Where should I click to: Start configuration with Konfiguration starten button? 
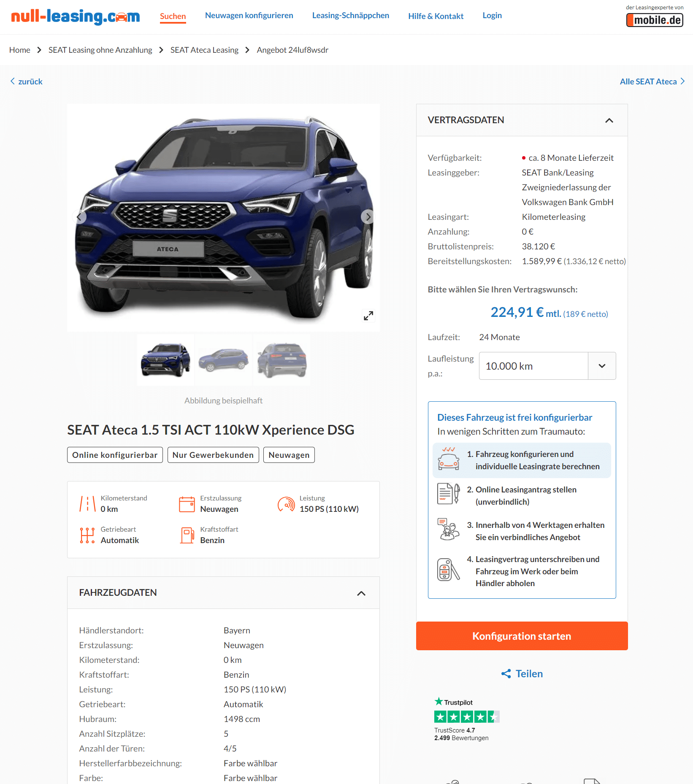pos(522,636)
